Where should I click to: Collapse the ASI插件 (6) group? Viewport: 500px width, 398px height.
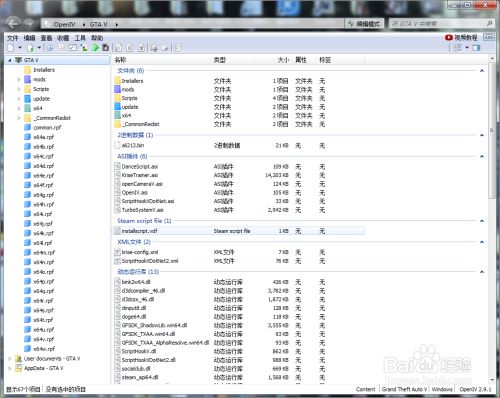482,156
